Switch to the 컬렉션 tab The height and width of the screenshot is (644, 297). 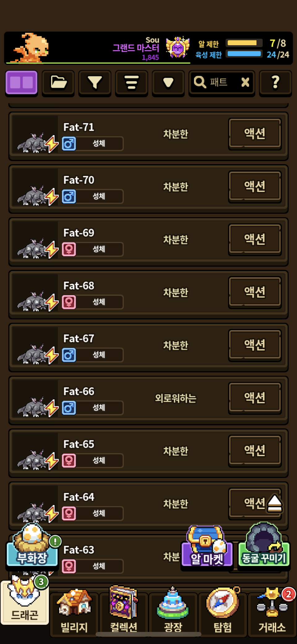124,610
